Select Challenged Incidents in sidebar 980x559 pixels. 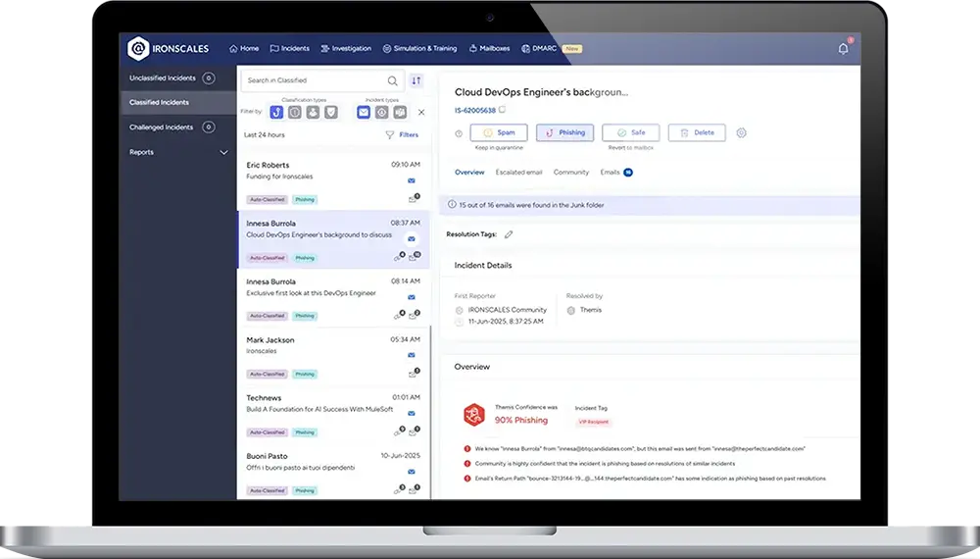[x=177, y=127]
